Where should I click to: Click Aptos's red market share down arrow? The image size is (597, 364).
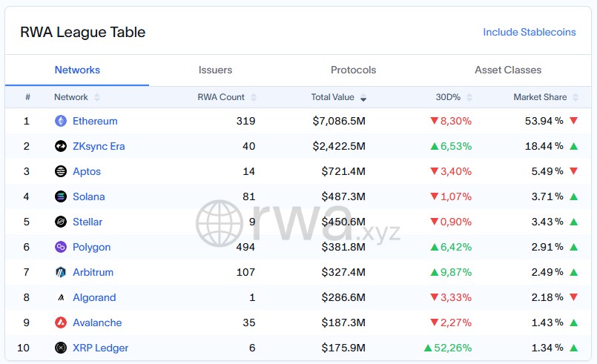coord(574,171)
